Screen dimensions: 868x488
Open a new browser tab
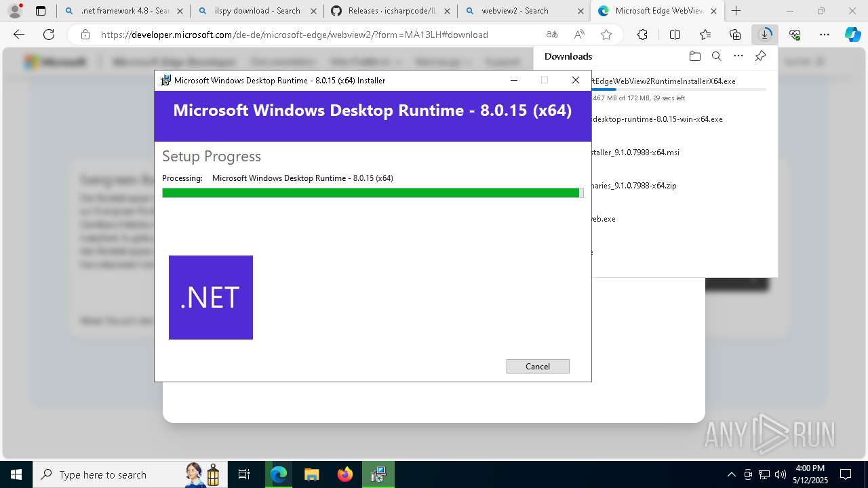[x=736, y=11]
